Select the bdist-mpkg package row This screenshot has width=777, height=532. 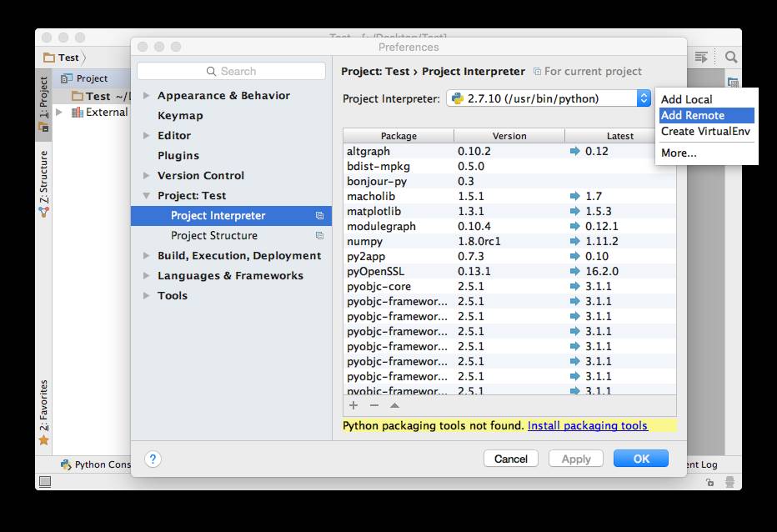(509, 166)
